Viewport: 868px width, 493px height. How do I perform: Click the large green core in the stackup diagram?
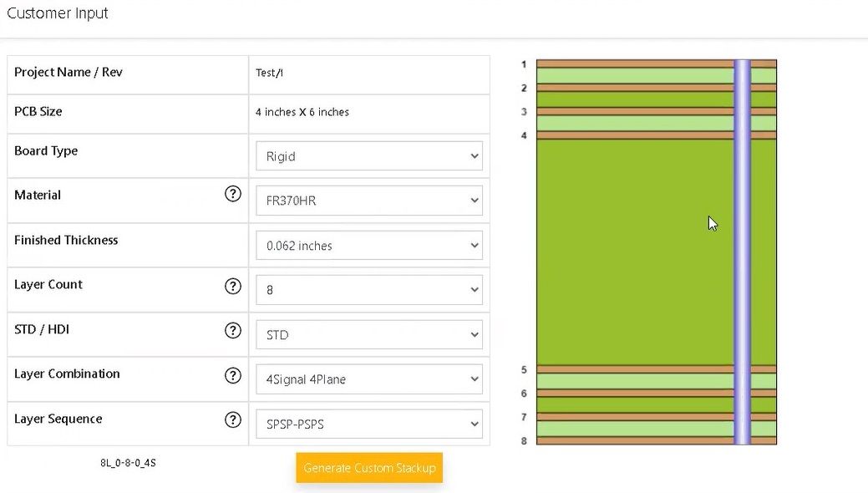[635, 252]
